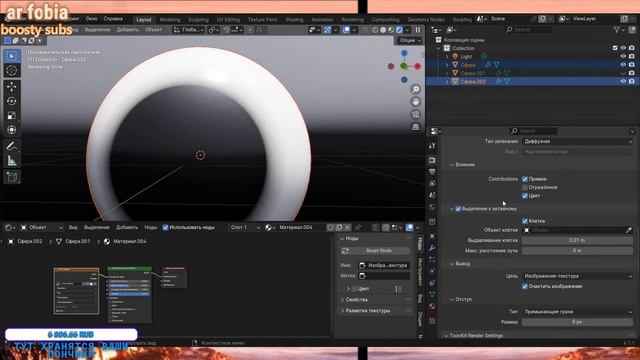Viewport: 640px width, 360px height.
Task: Uncheck the Collection exclude checkbox in outliner
Action: point(615,48)
